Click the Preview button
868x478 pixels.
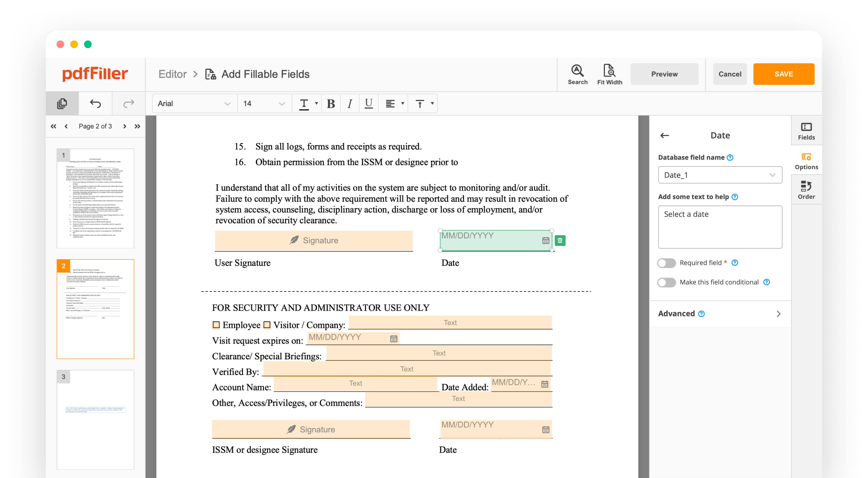click(x=664, y=74)
